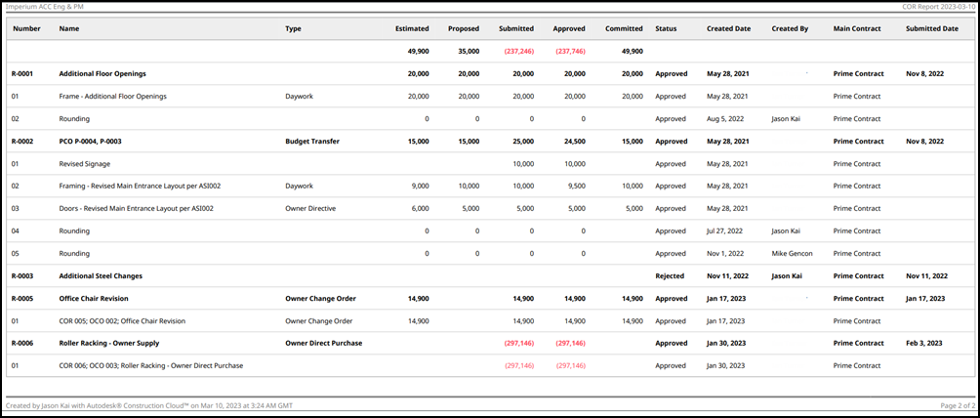Image resolution: width=980 pixels, height=418 pixels.
Task: Click Mike Gencon in Created By column
Action: coord(792,254)
